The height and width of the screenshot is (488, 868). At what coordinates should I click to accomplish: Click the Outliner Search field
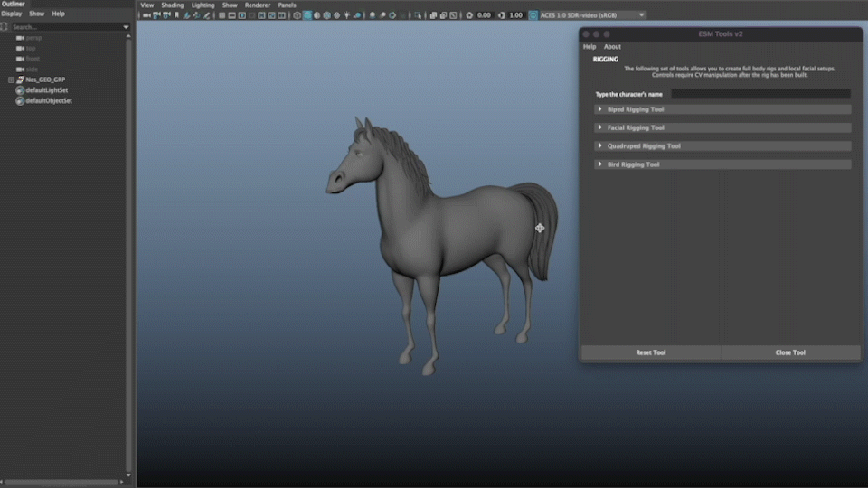(x=65, y=27)
